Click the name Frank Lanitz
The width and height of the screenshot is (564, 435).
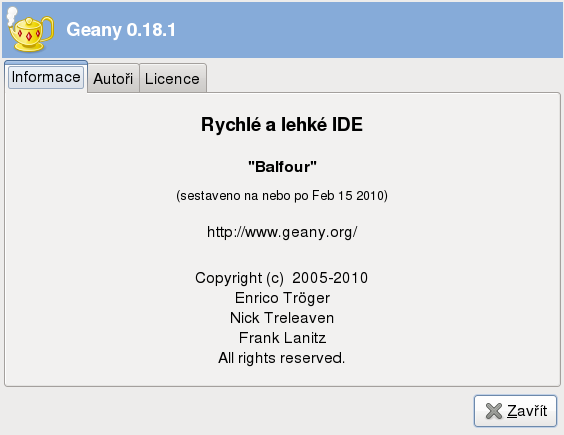(282, 338)
